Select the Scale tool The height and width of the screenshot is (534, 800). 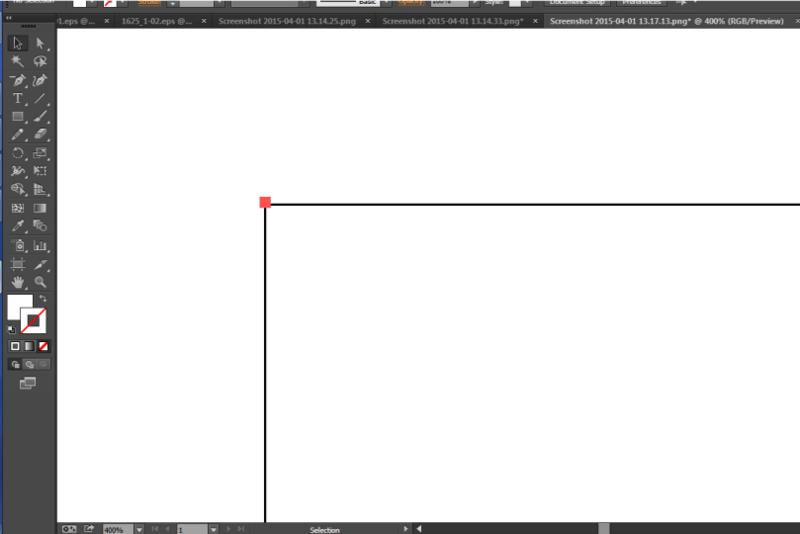click(40, 153)
